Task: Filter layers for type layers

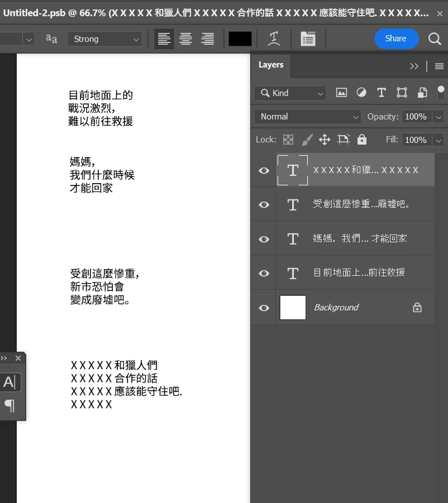Action: 382,93
